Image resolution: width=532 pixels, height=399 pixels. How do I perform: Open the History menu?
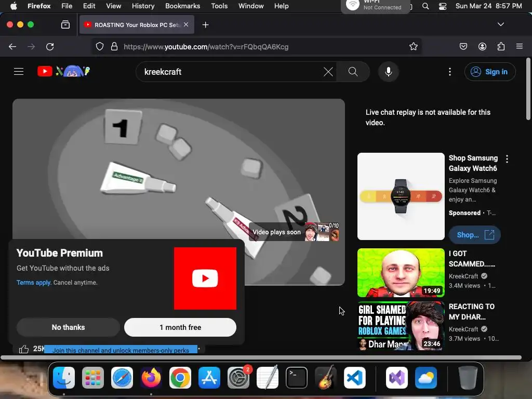coord(143,6)
